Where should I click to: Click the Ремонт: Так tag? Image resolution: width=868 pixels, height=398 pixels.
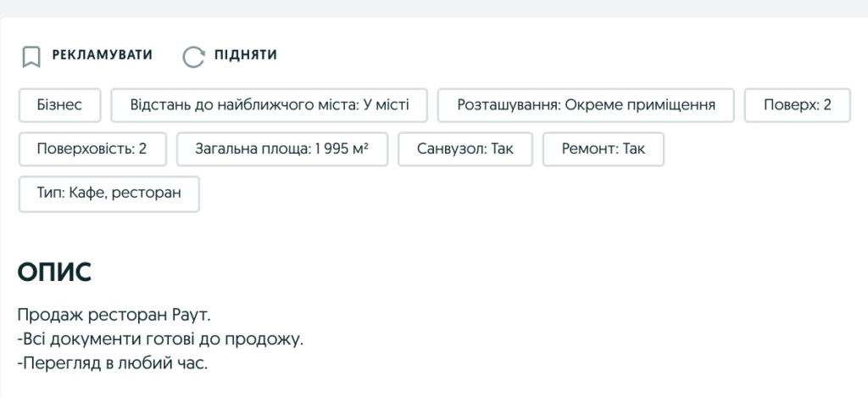pyautogui.click(x=603, y=149)
